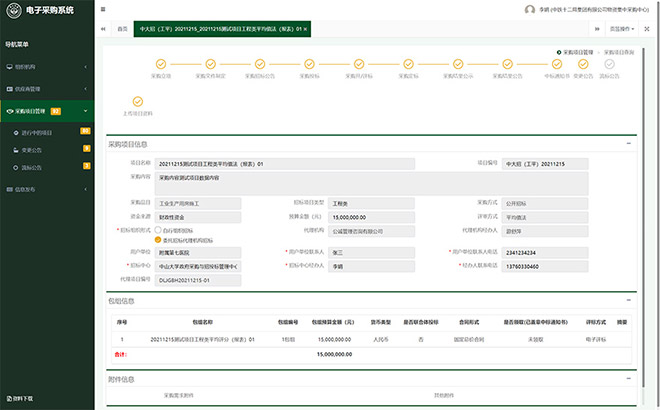This screenshot has height=410, width=660.
Task: Click the scroll tabs left double-arrow
Action: (x=103, y=29)
